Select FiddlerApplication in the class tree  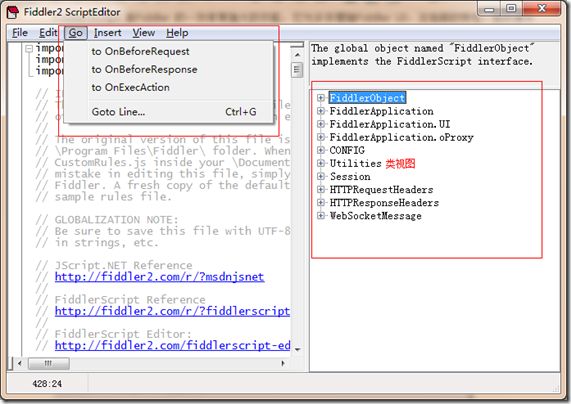(x=381, y=111)
